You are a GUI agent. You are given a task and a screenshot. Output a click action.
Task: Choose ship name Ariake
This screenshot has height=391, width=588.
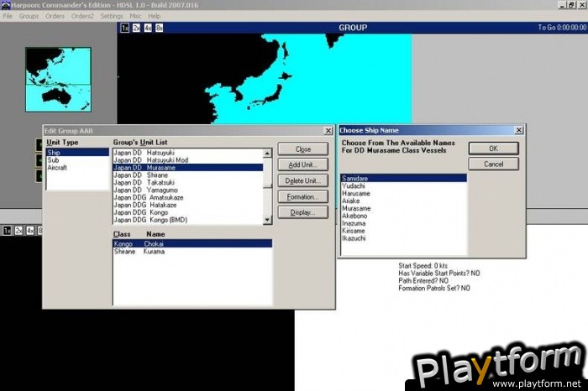click(404, 201)
